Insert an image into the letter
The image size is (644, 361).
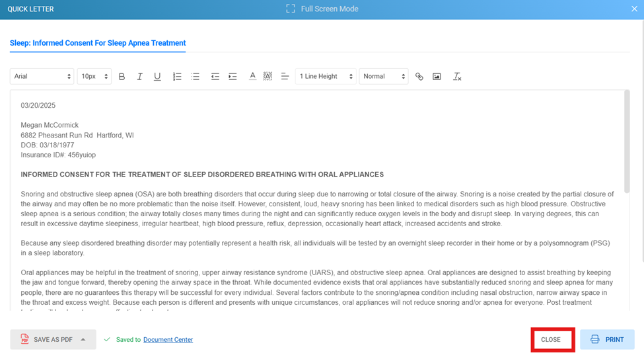[x=437, y=77]
